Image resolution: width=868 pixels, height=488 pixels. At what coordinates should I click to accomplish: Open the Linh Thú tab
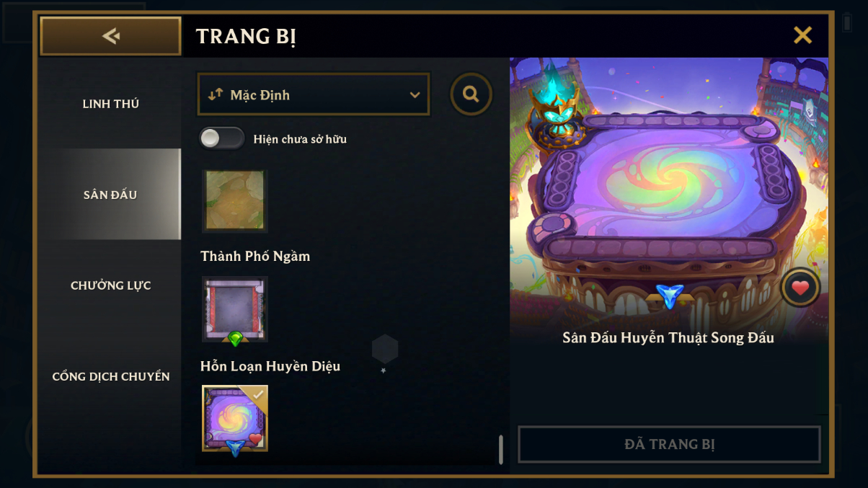pyautogui.click(x=110, y=104)
